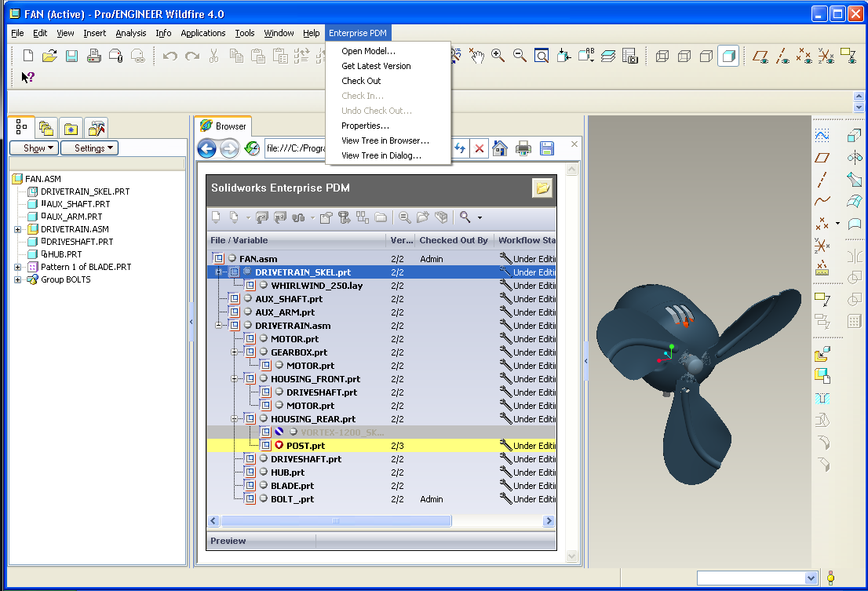Viewport: 868px width, 591px height.
Task: Click the browser Save diskette icon
Action: click(547, 148)
